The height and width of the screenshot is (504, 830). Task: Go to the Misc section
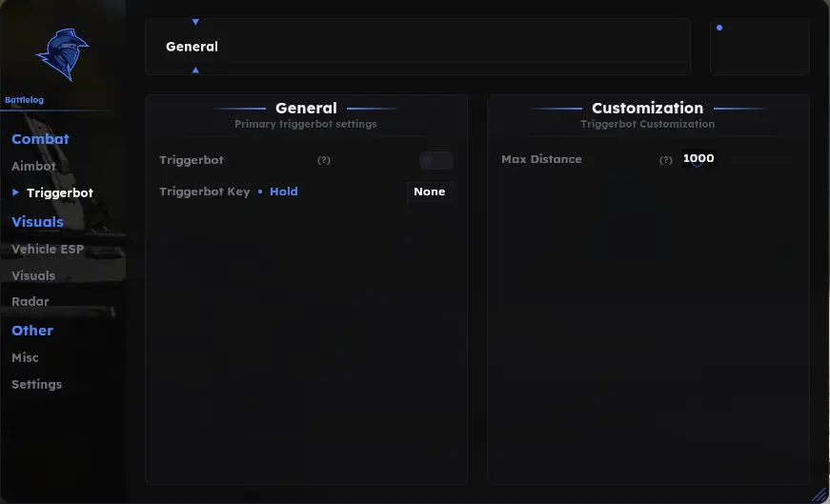(x=25, y=358)
